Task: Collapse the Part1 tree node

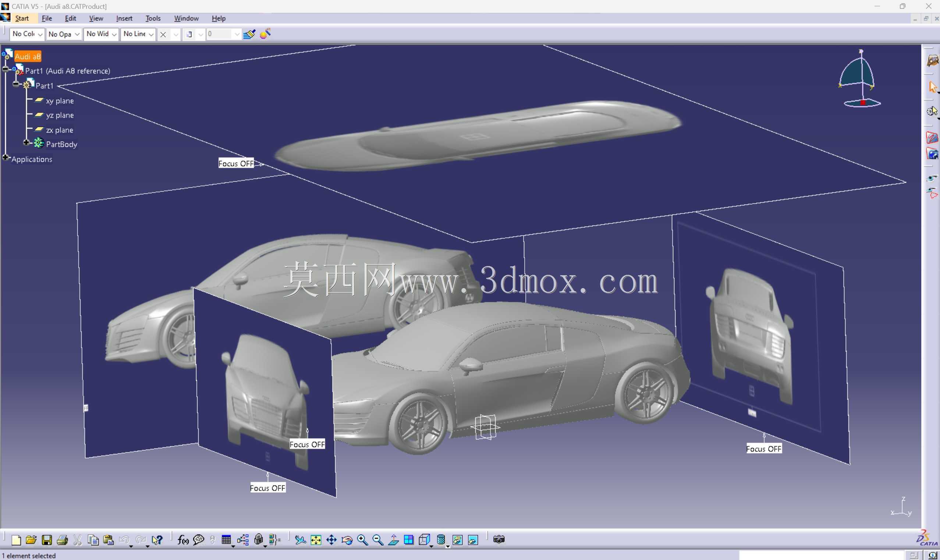Action: [16, 84]
